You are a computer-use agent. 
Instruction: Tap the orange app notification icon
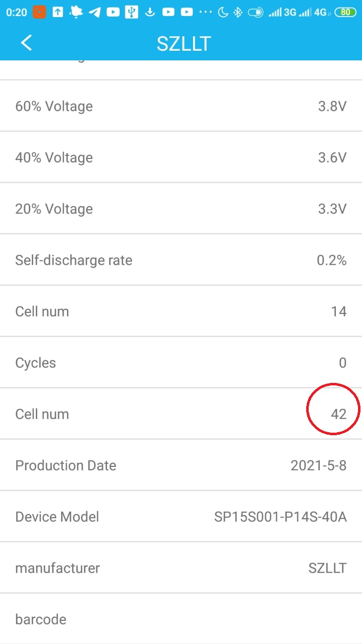[39, 13]
